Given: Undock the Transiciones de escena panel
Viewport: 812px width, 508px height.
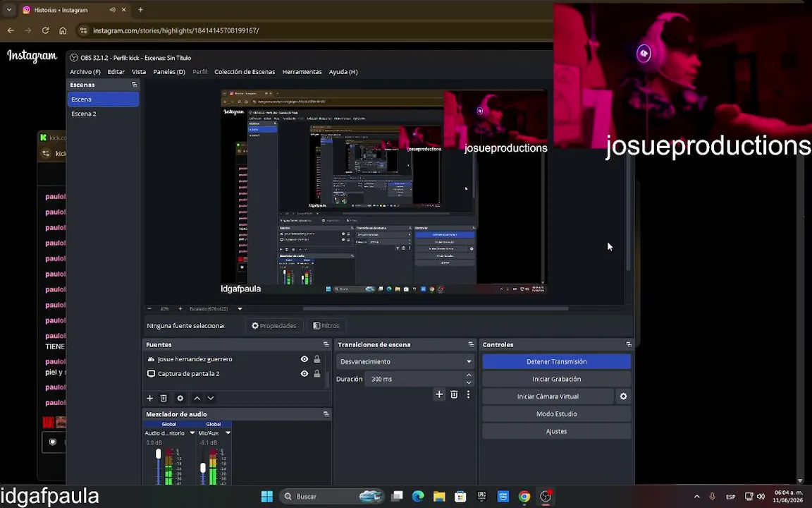Looking at the screenshot, I should coord(471,344).
